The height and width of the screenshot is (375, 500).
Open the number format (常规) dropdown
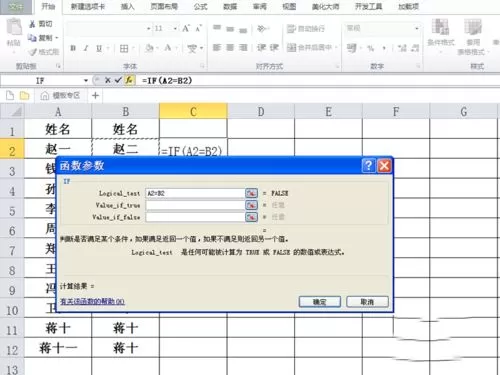point(417,29)
